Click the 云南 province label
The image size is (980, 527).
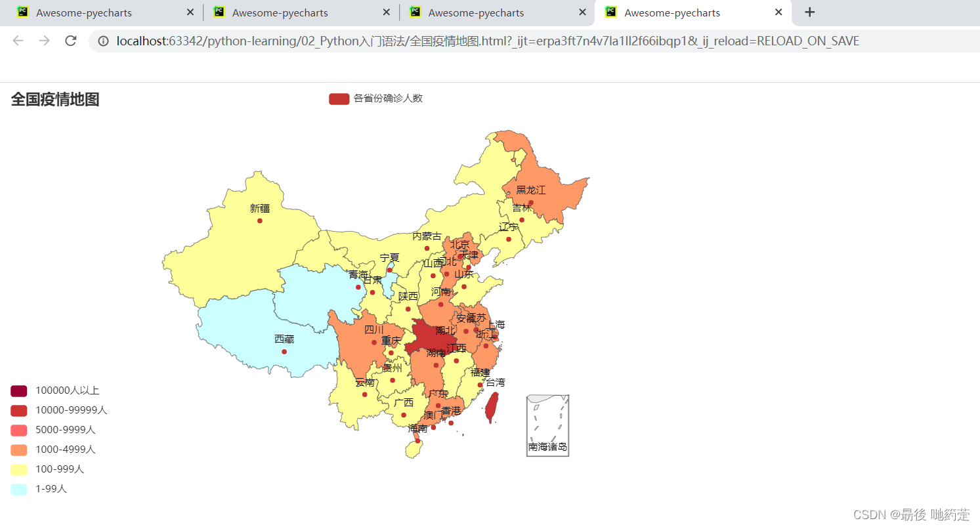pos(364,383)
